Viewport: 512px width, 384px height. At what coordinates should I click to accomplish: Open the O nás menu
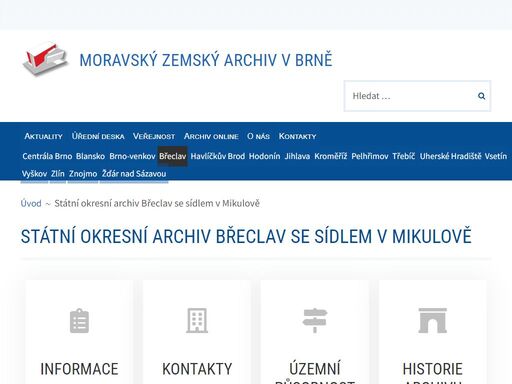coord(258,136)
